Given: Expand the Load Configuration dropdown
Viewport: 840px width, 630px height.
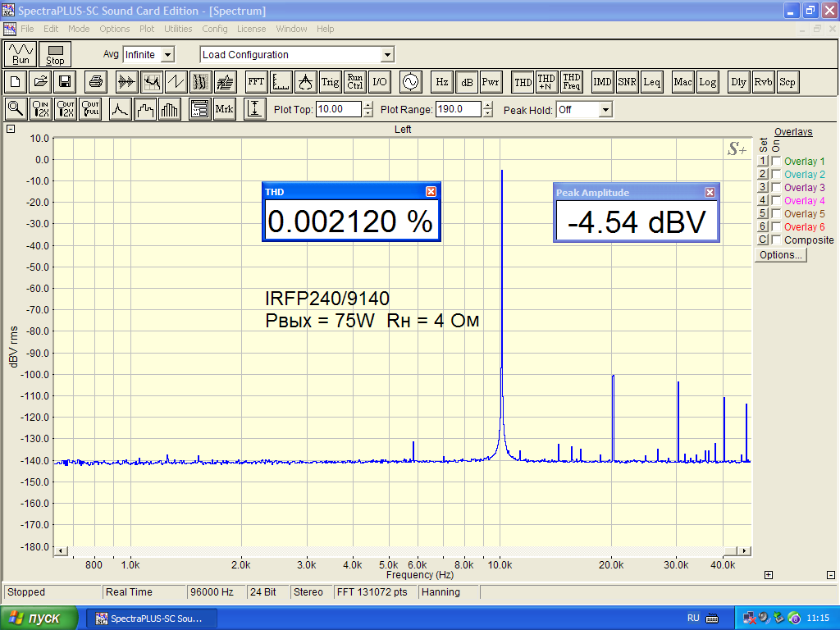Looking at the screenshot, I should pyautogui.click(x=387, y=55).
